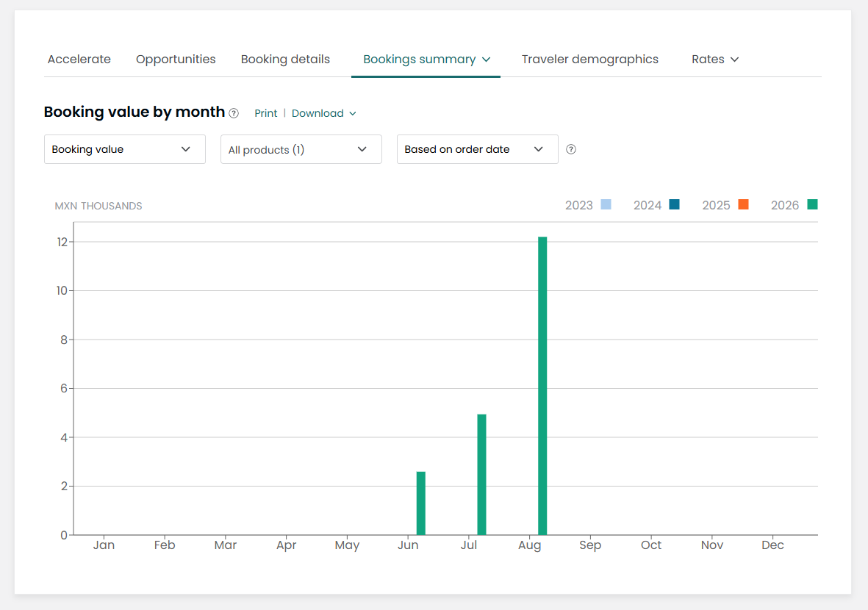This screenshot has height=610, width=868.
Task: Click the MXN THOUSANDS axis label
Action: coord(98,206)
